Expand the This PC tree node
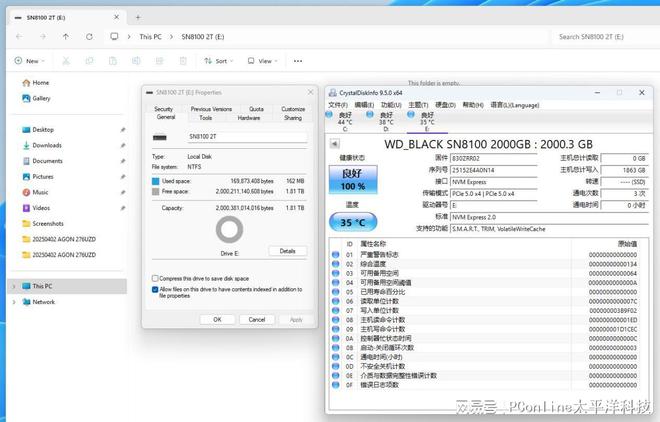Screen dimensions: 660x422 14,286
